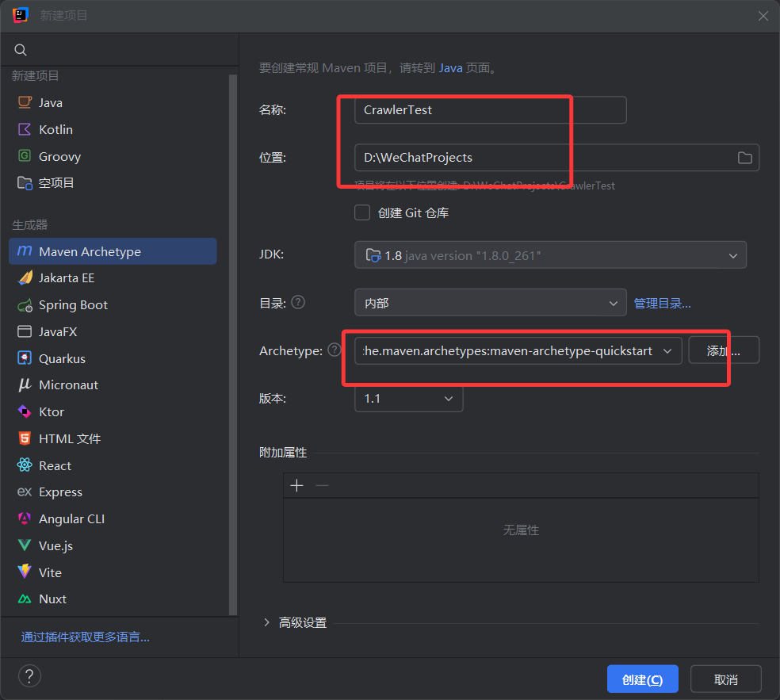The image size is (780, 700).
Task: Add property with the plus icon
Action: click(x=296, y=485)
